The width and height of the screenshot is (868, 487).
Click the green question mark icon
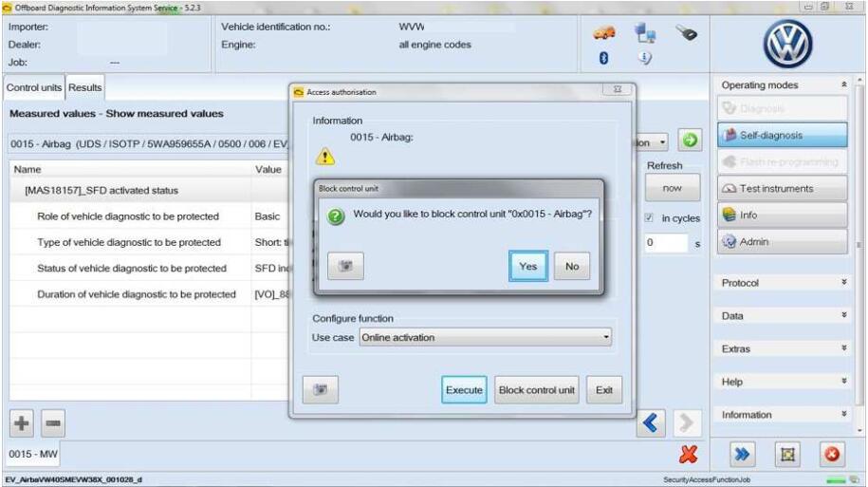click(x=336, y=216)
